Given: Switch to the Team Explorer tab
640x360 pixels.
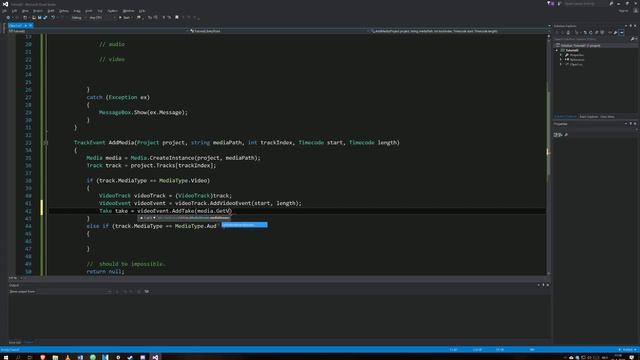Looking at the screenshot, I should [589, 117].
